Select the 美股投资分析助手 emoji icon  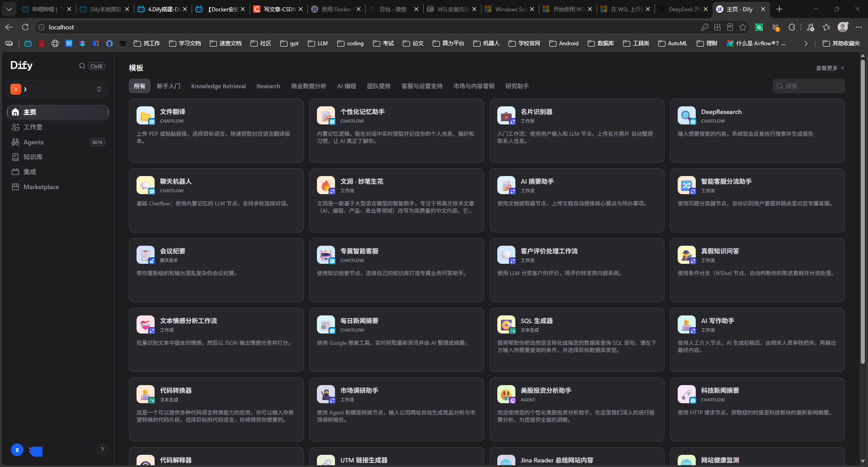click(x=506, y=395)
